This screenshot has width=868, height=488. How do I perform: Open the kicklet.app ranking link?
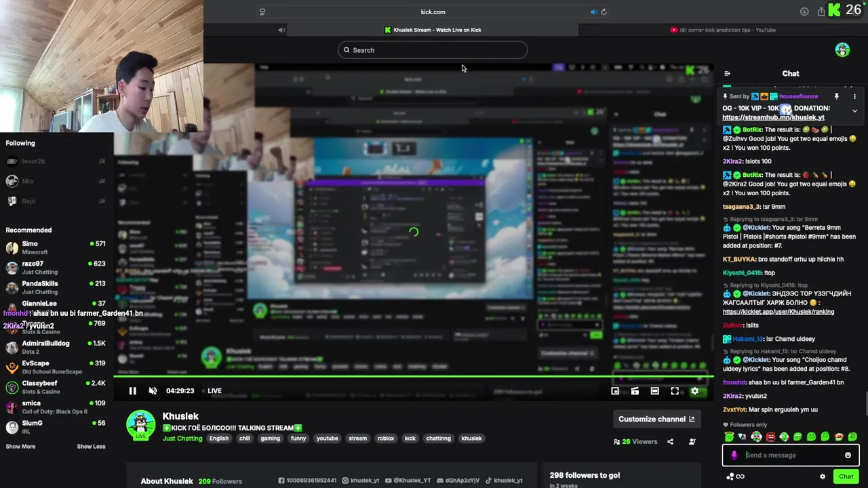click(x=778, y=312)
